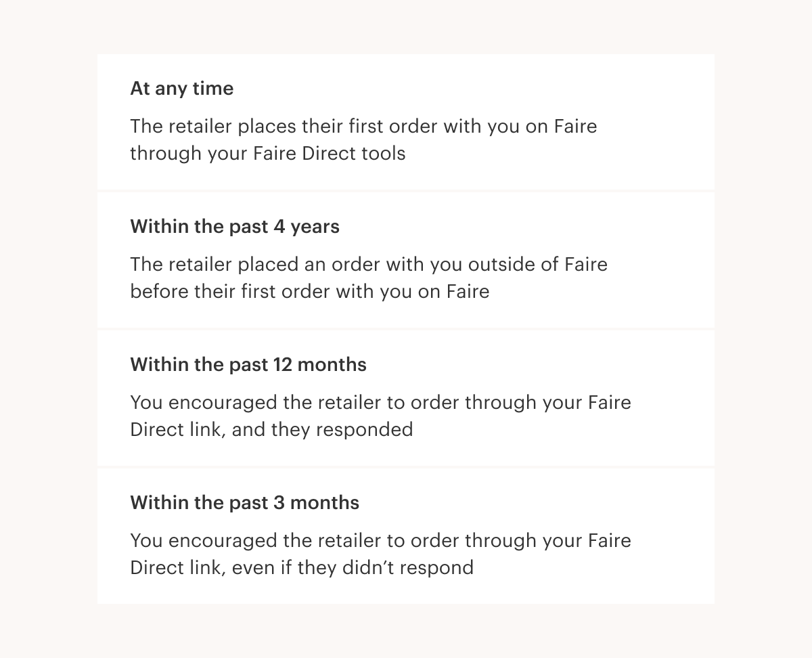Click the line "Direct link, even if they didn't respond"

tap(301, 568)
